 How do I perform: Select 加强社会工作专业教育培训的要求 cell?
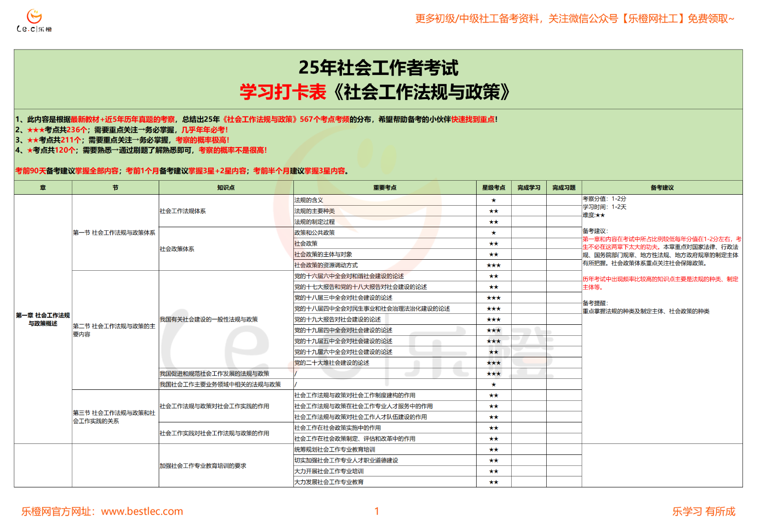(226, 466)
